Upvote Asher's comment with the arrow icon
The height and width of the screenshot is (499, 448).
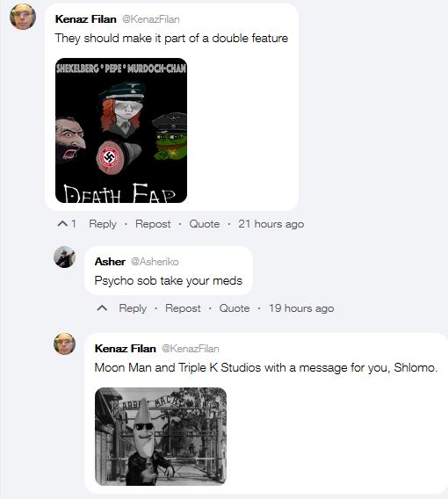pos(102,308)
